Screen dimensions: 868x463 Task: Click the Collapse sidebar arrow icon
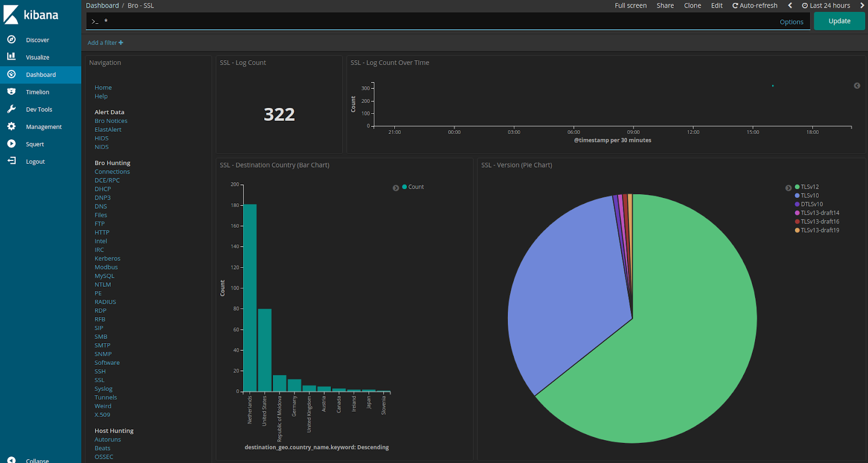click(x=11, y=460)
